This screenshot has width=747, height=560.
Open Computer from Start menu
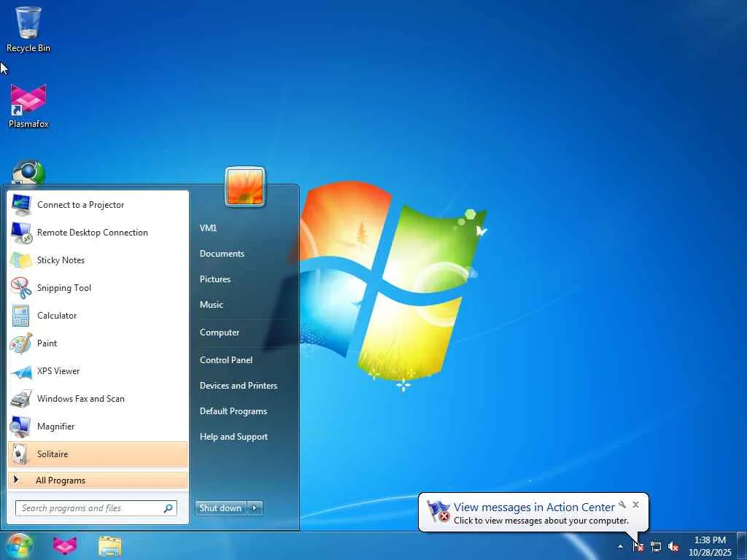tap(219, 332)
